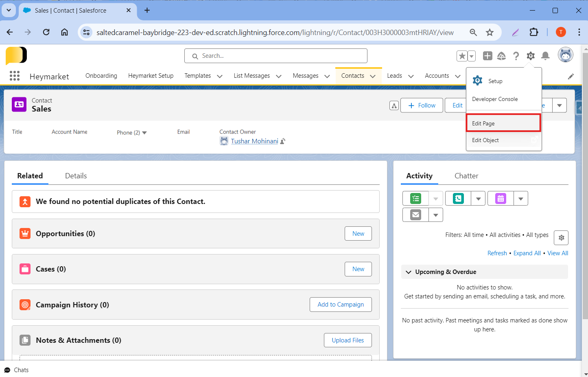Viewport: 588px width, 377px height.
Task: Click the New Task icon in Activity
Action: (415, 199)
